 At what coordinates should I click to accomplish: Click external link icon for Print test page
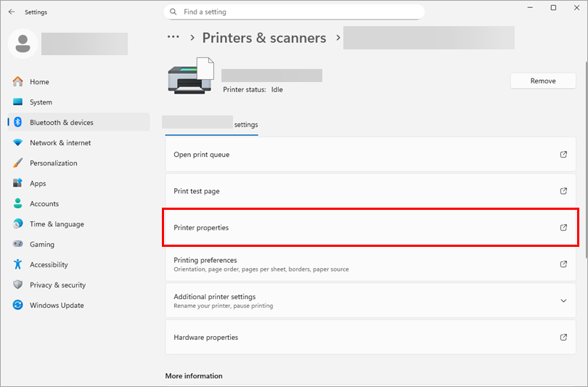(563, 191)
